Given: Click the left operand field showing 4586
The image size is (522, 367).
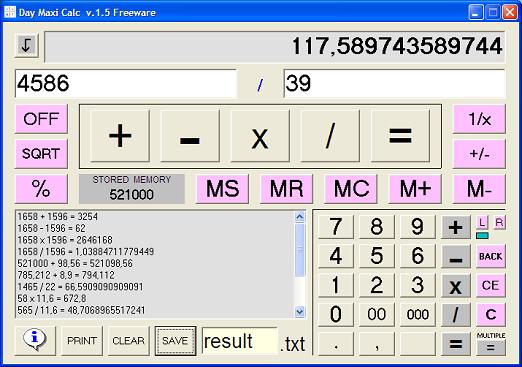Looking at the screenshot, I should click(126, 83).
